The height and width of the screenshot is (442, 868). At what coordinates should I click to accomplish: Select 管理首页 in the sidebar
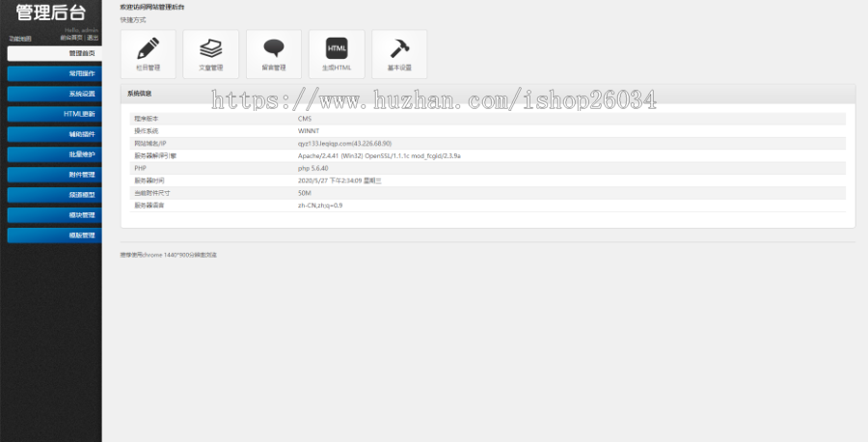click(54, 54)
